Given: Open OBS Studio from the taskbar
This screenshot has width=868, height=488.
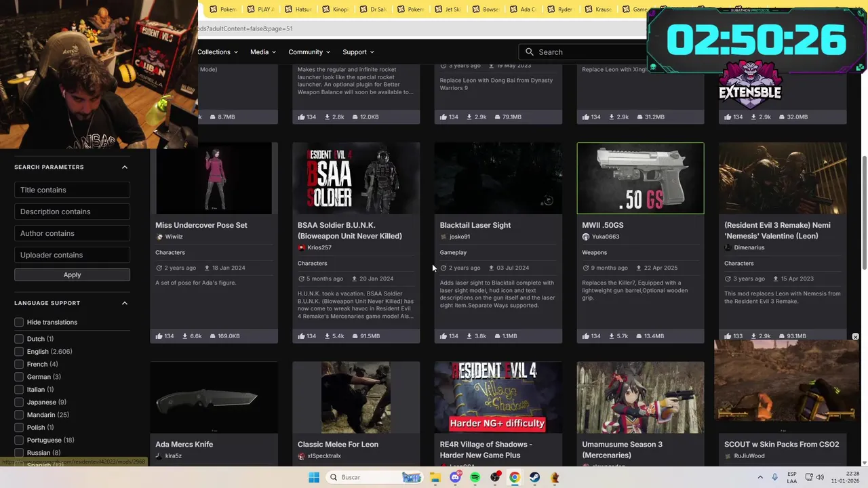Looking at the screenshot, I should (496, 477).
